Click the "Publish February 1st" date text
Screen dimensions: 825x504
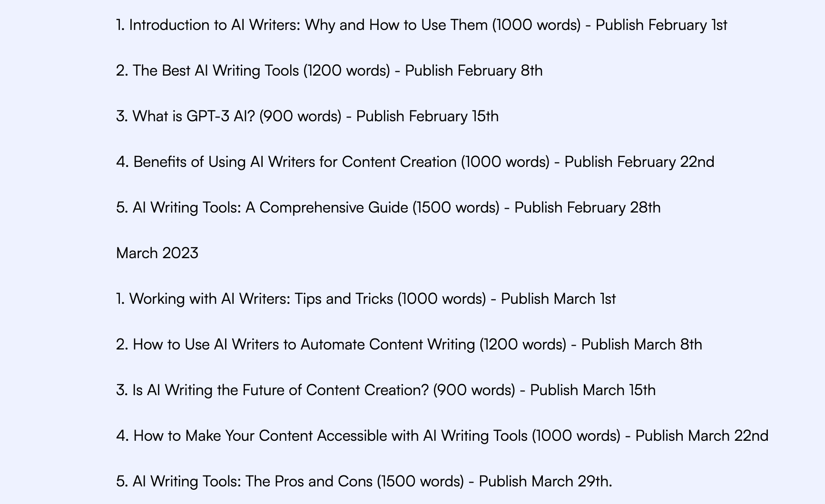(661, 25)
